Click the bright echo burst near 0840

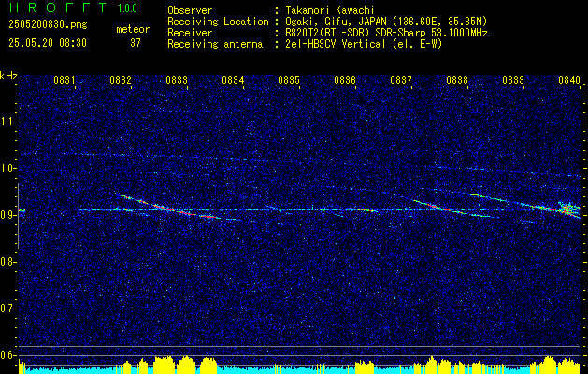566,209
